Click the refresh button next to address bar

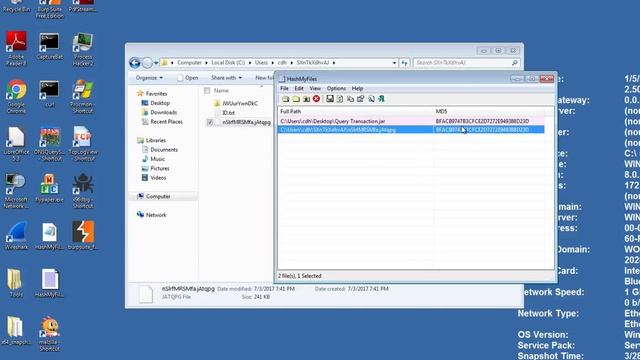pyautogui.click(x=404, y=63)
